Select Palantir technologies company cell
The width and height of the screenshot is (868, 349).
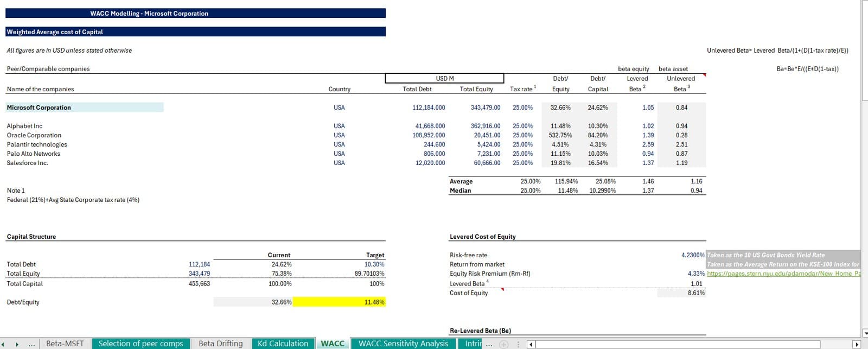(x=37, y=144)
